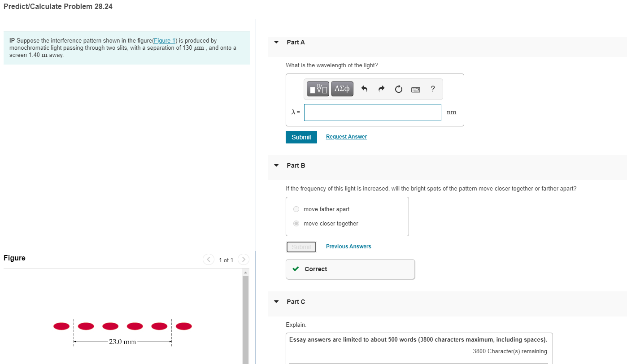Viewport: 627px width, 364px height.
Task: Select the 'move closer together' radio button
Action: 296,223
